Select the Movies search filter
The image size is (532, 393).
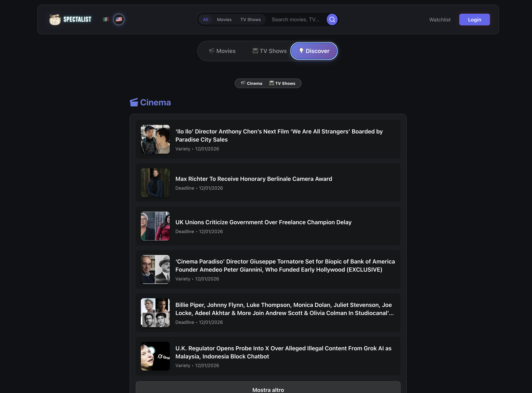pos(224,19)
